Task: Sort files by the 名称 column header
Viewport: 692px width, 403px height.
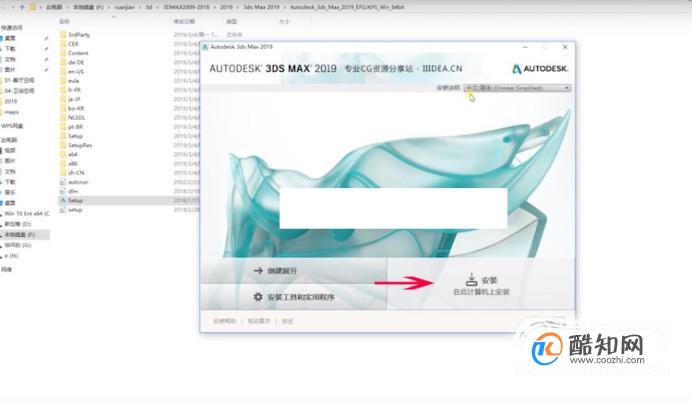Action: point(64,21)
